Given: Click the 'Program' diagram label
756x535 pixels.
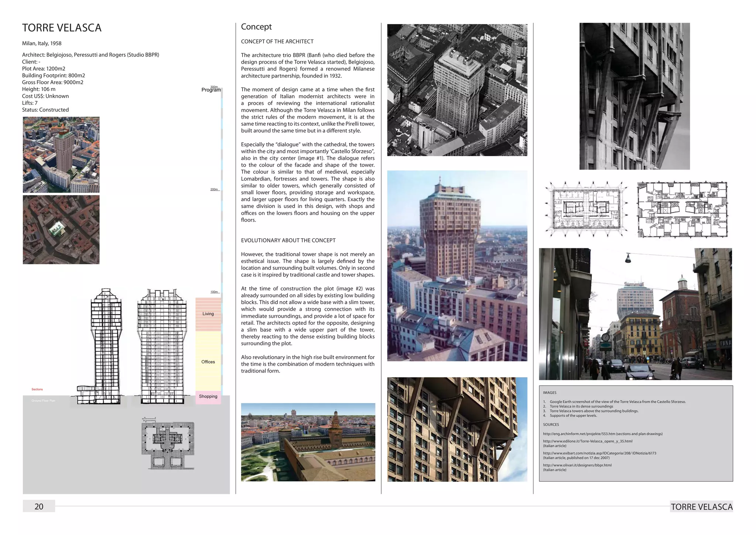Looking at the screenshot, I should coord(211,90).
